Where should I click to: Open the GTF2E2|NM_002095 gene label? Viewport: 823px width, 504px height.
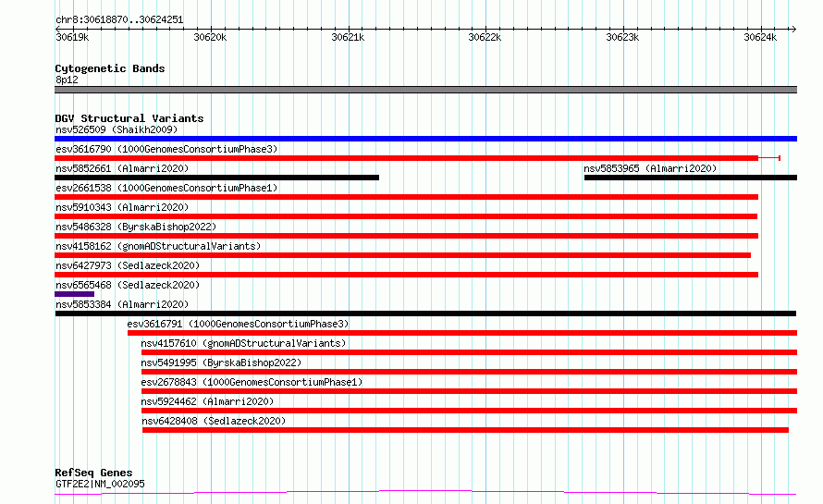(x=100, y=484)
